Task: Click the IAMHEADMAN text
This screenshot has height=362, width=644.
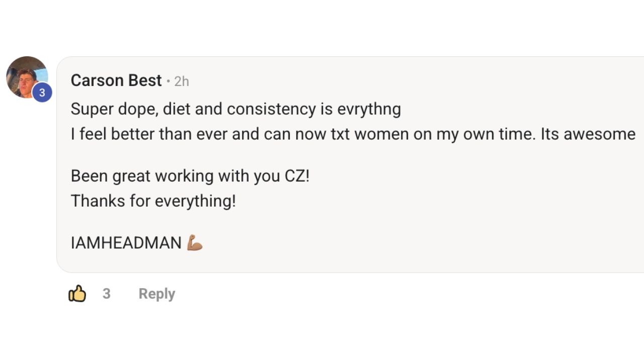Action: point(126,243)
